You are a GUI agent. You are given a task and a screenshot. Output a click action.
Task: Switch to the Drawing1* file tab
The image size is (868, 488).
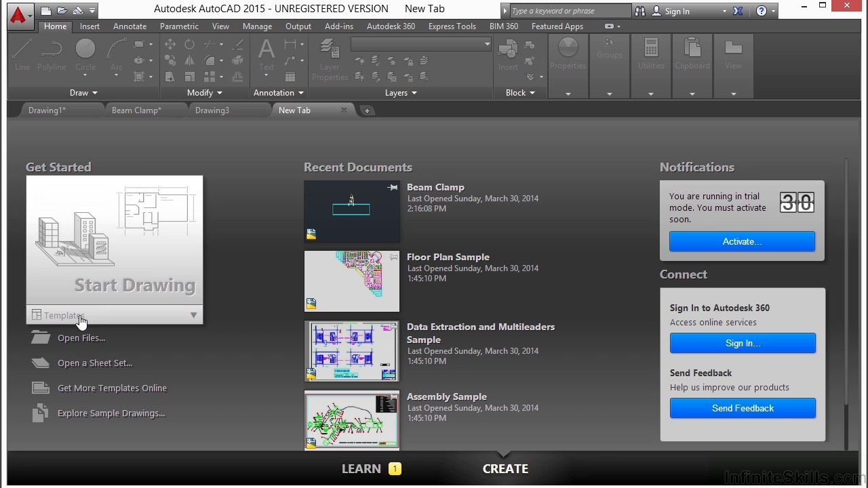(x=47, y=110)
